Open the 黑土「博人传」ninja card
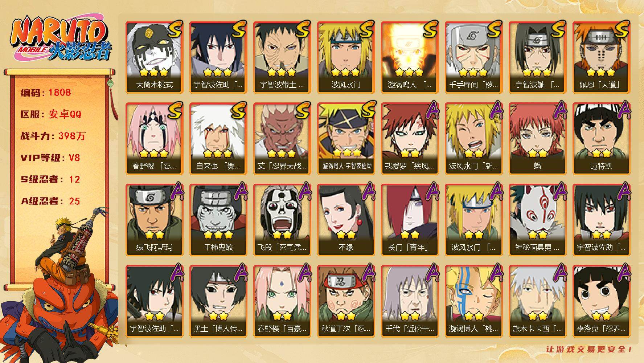The image size is (644, 363). [218, 301]
